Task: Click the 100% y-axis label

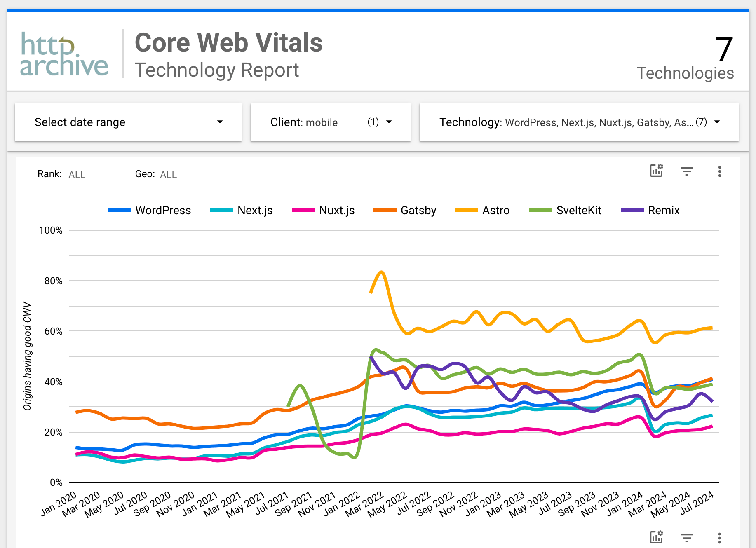Action: pyautogui.click(x=51, y=230)
